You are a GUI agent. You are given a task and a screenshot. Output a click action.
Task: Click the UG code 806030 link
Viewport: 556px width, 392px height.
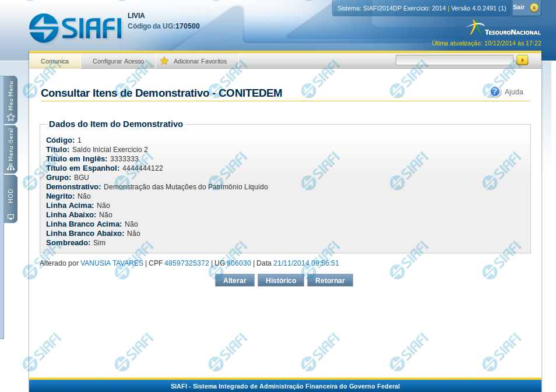(239, 263)
